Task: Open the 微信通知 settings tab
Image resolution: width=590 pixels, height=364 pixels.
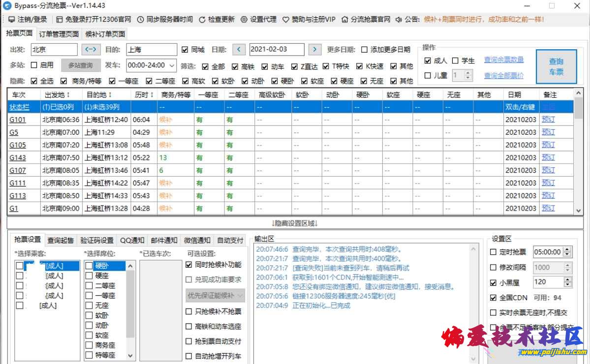Action: pos(197,241)
